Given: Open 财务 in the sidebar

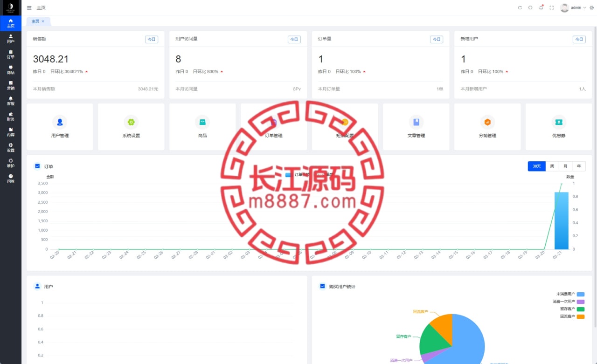Looking at the screenshot, I should [x=11, y=117].
